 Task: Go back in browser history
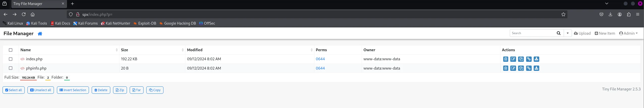[x=6, y=14]
